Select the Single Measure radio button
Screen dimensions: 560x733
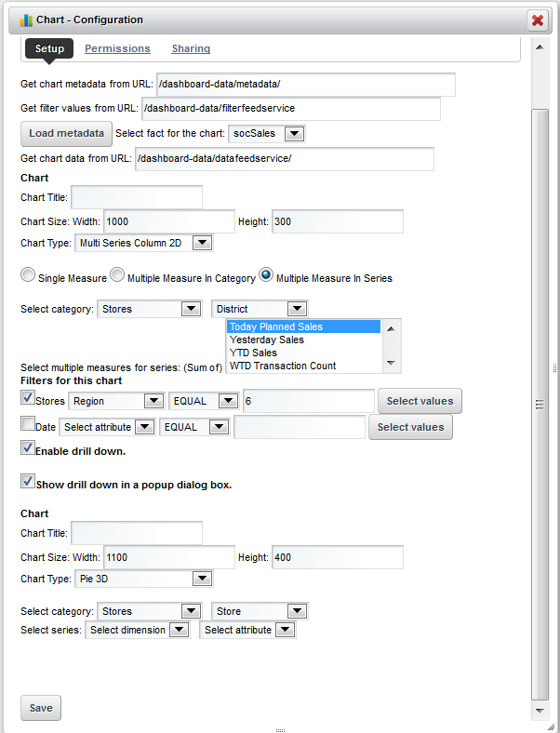click(x=28, y=276)
